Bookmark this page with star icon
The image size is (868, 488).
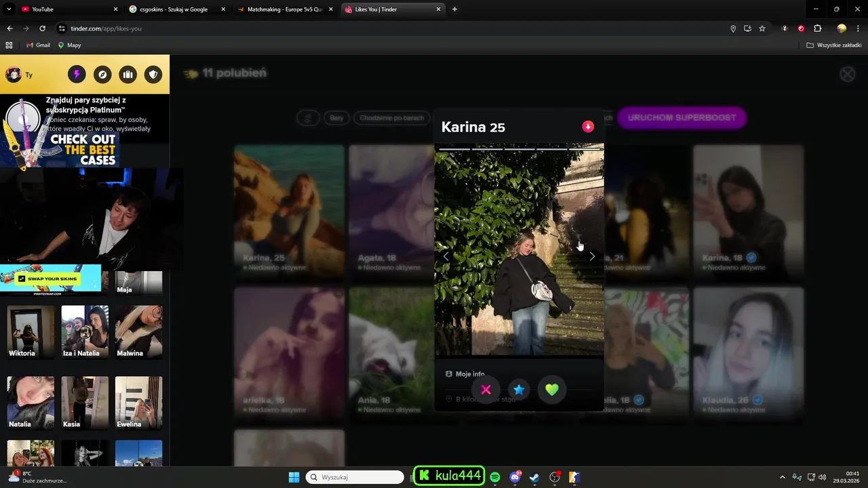(762, 28)
